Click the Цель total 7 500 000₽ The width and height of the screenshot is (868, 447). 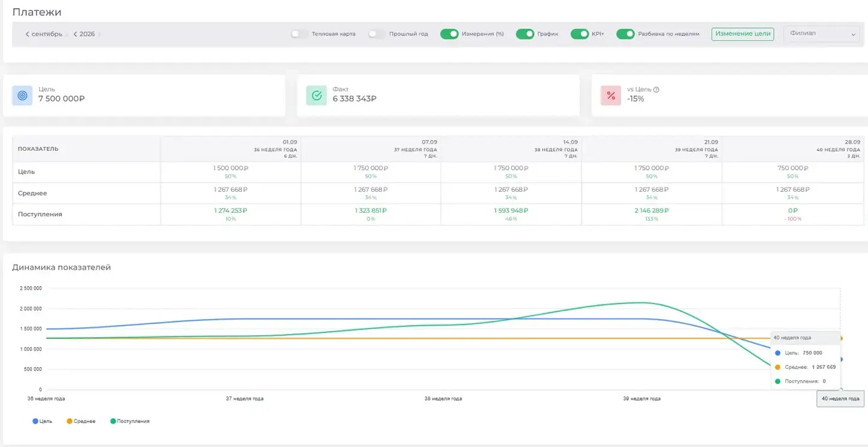coord(61,99)
